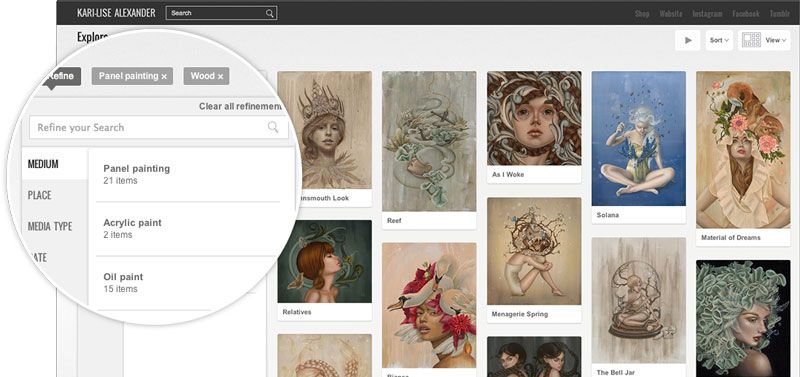
Task: Click the search magnifier in the top bar
Action: pyautogui.click(x=270, y=13)
